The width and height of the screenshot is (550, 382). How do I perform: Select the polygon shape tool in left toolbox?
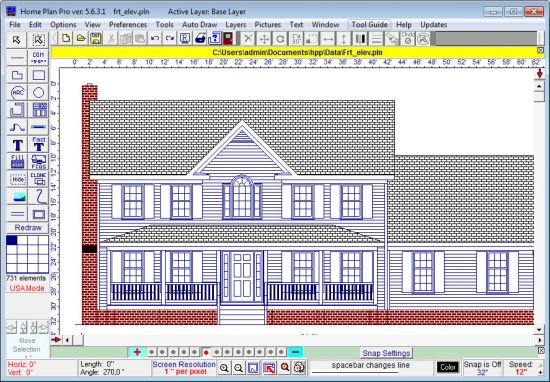(x=16, y=75)
